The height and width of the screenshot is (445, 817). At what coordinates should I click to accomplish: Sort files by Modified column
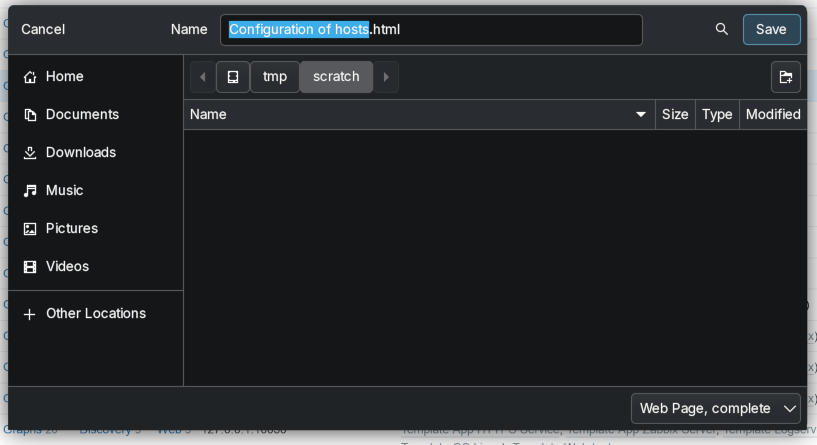773,115
